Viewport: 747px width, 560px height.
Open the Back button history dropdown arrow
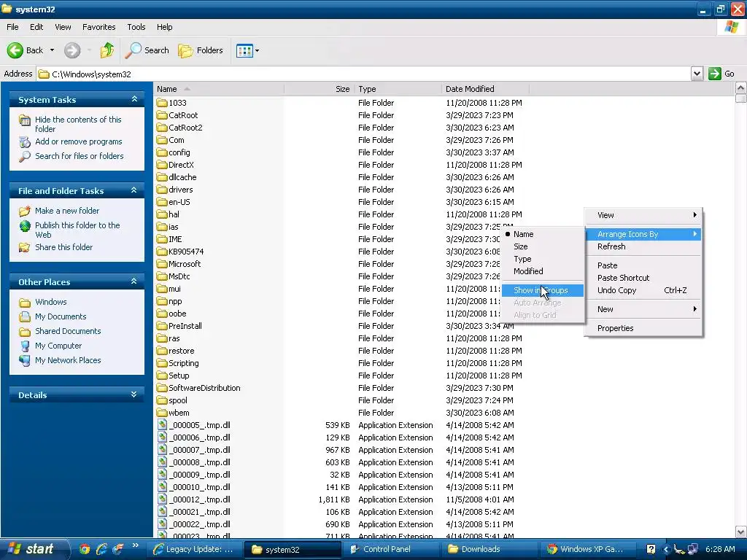[x=53, y=50]
